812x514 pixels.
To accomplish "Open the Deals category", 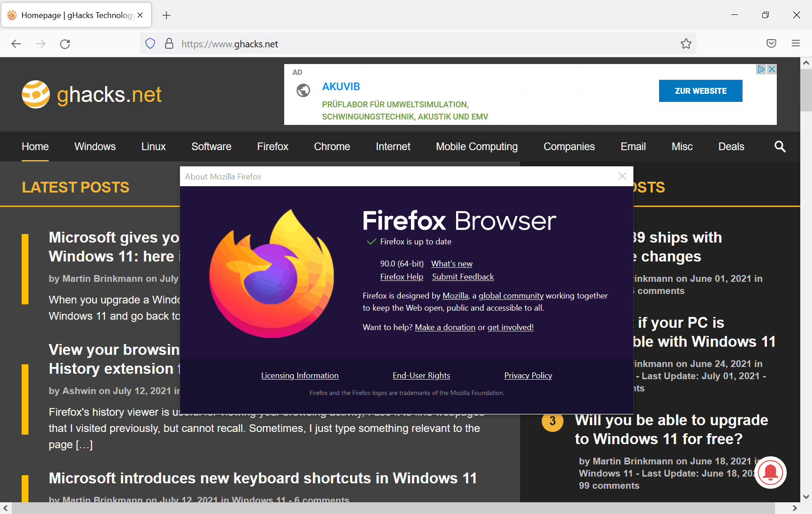I will click(x=731, y=147).
